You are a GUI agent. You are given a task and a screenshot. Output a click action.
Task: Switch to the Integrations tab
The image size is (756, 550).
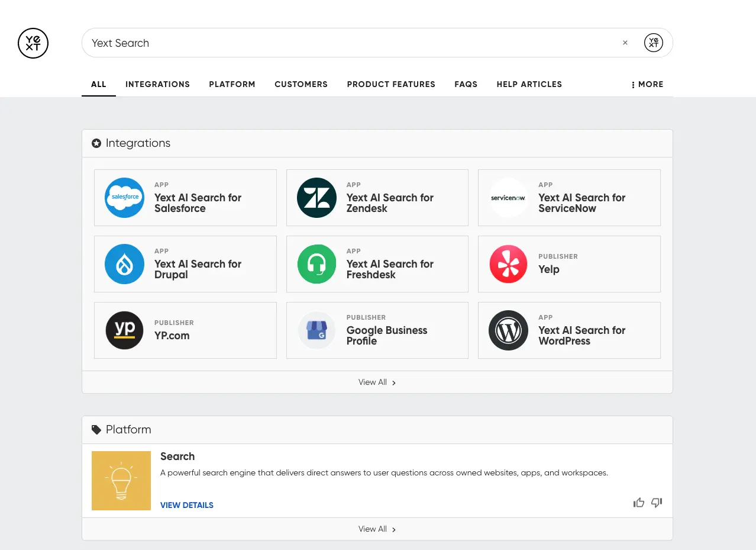click(x=157, y=84)
